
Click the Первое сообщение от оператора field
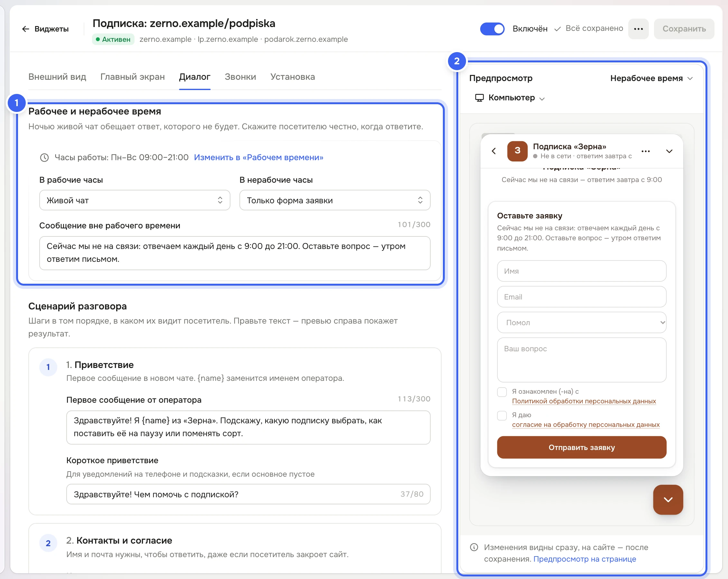click(x=248, y=427)
